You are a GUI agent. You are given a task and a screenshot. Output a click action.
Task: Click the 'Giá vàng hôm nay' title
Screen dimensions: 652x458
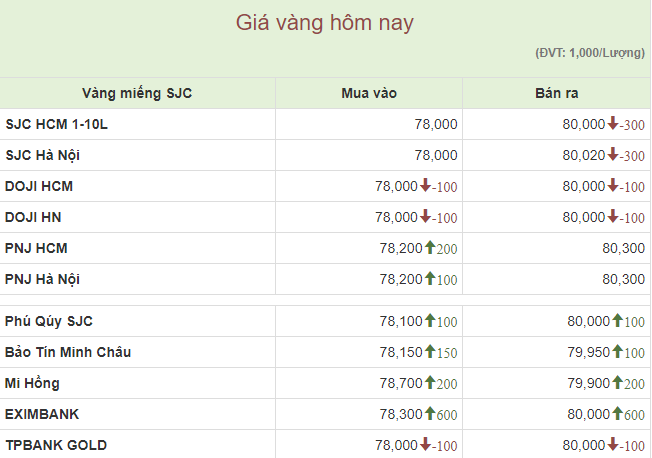(325, 22)
